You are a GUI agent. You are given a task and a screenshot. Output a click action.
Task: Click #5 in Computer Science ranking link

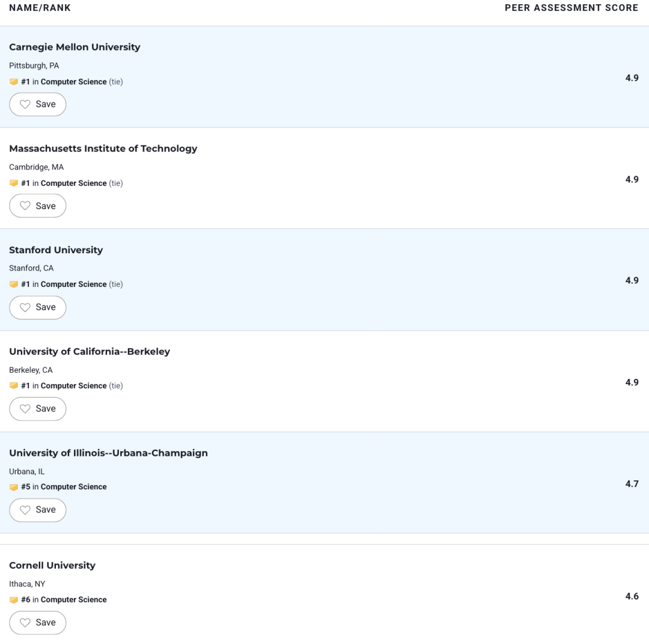click(64, 486)
